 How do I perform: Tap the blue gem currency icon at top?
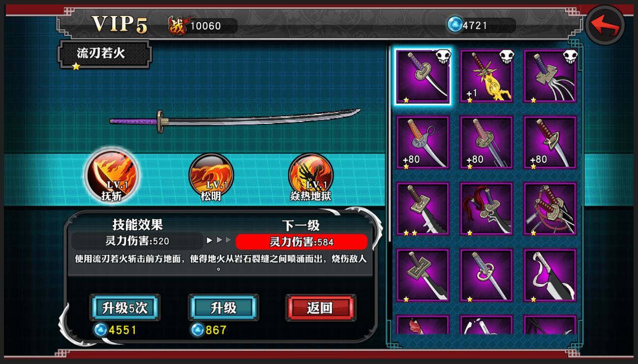pos(455,25)
